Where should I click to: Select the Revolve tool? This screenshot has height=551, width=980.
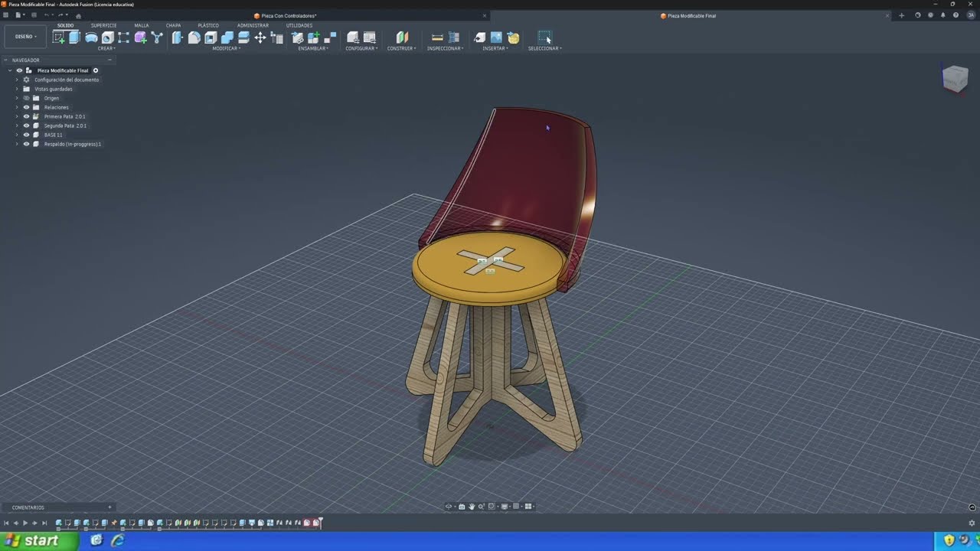[x=91, y=37]
